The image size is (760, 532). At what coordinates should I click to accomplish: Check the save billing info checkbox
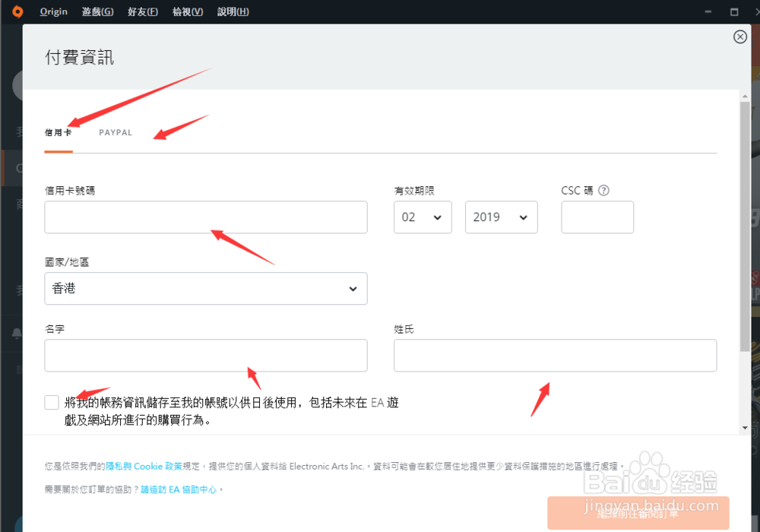52,402
